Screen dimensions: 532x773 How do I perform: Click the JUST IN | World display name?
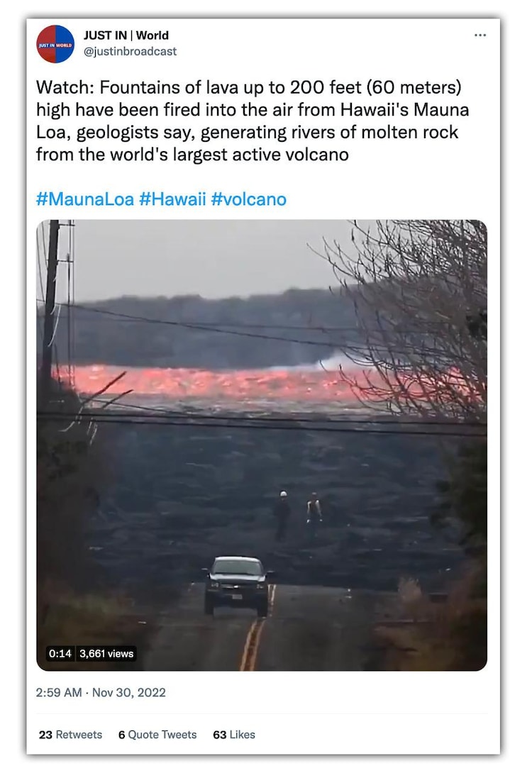[126, 35]
